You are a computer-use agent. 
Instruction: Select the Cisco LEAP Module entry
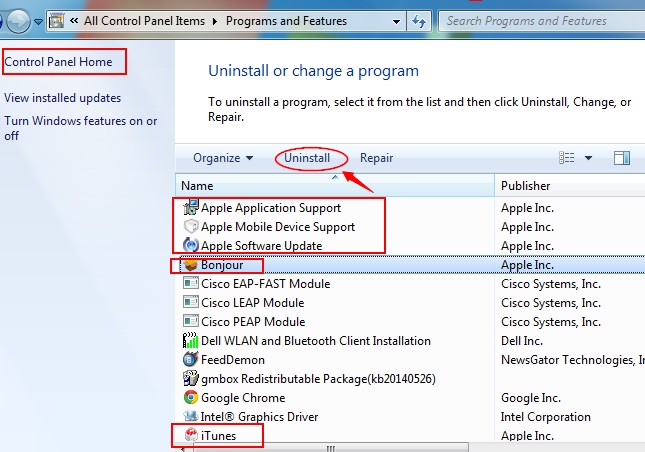point(253,302)
